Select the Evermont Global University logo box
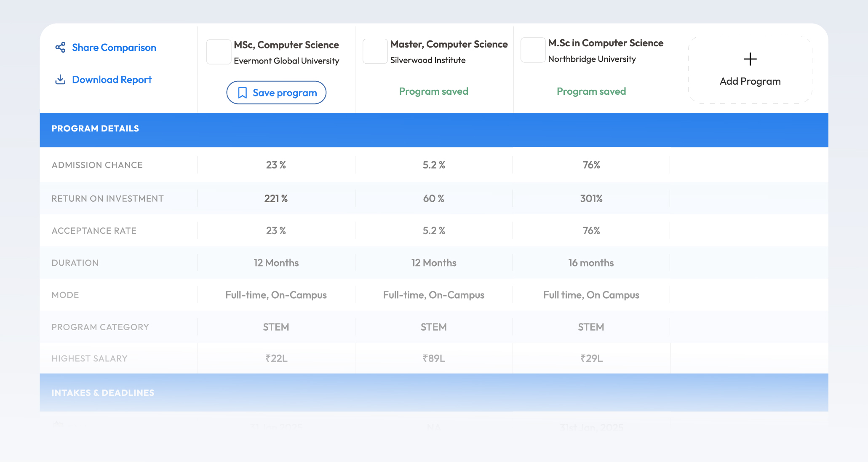Screen dimensions: 868x462 coord(219,52)
